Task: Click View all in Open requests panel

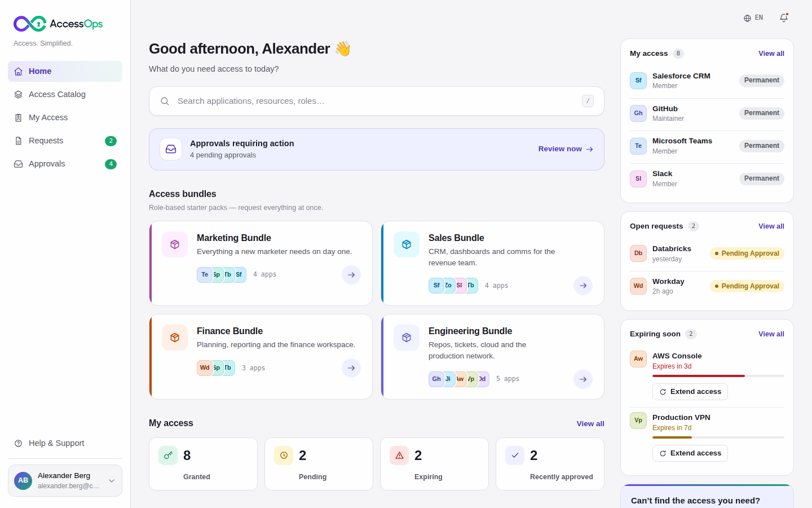Action: coord(771,226)
